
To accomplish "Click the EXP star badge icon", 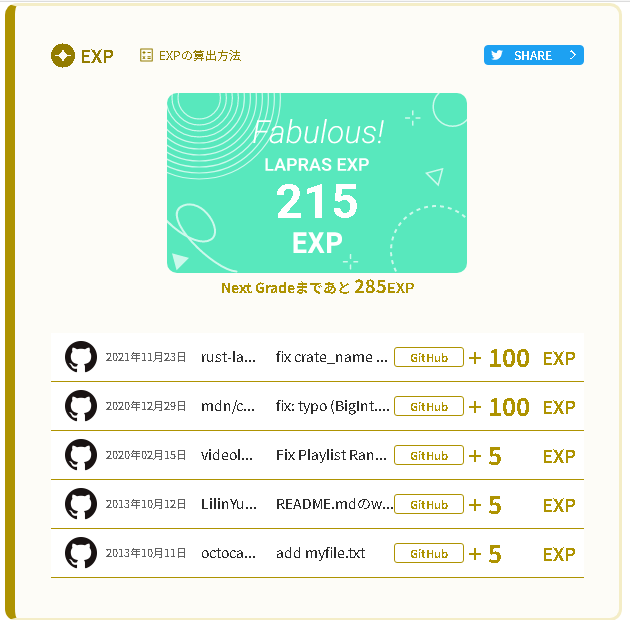I will (x=63, y=56).
